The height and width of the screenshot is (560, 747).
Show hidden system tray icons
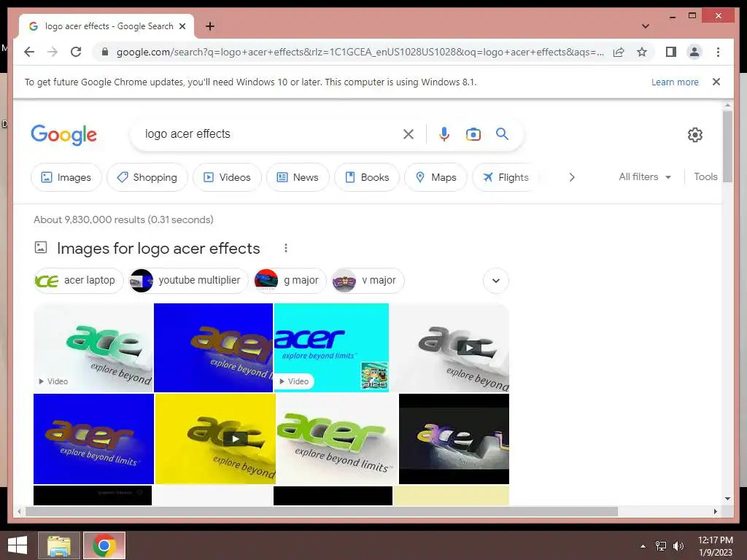point(643,546)
